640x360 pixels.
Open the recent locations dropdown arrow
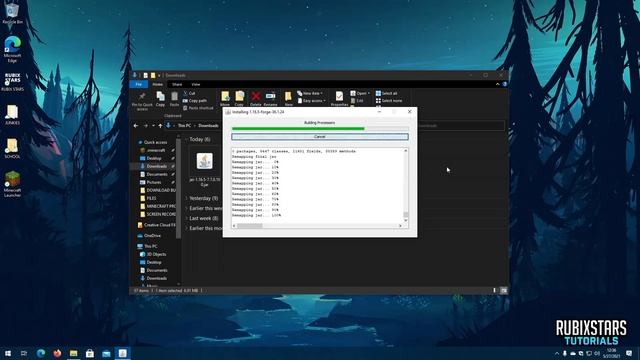pyautogui.click(x=153, y=126)
